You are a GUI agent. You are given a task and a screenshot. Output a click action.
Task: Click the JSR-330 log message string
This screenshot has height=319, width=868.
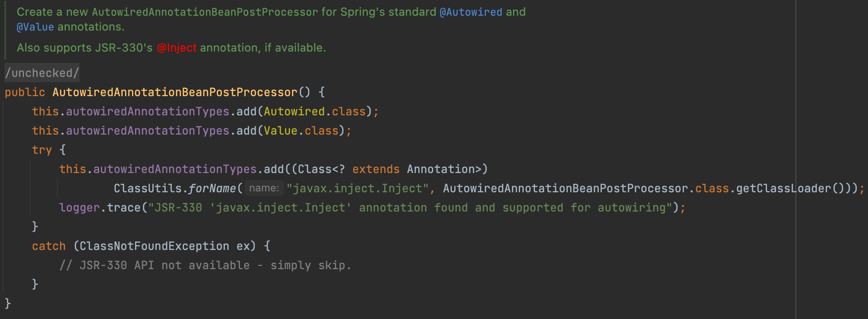pos(410,208)
